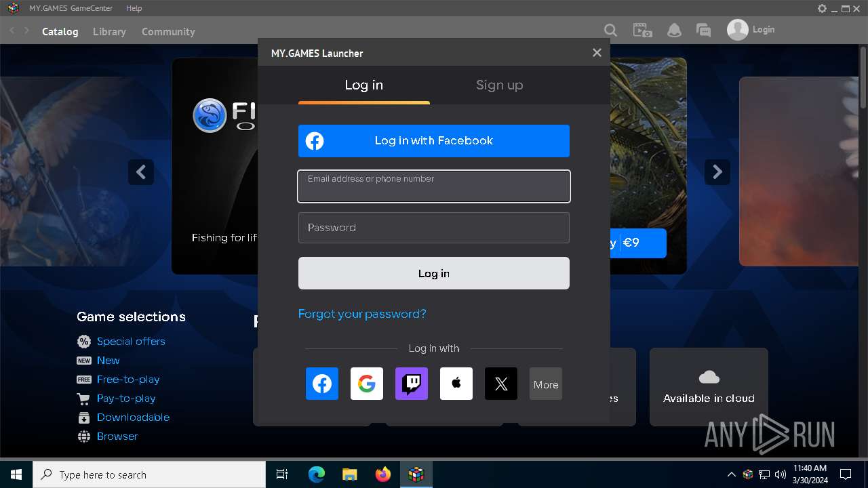Open the video streaming icon

pos(642,30)
